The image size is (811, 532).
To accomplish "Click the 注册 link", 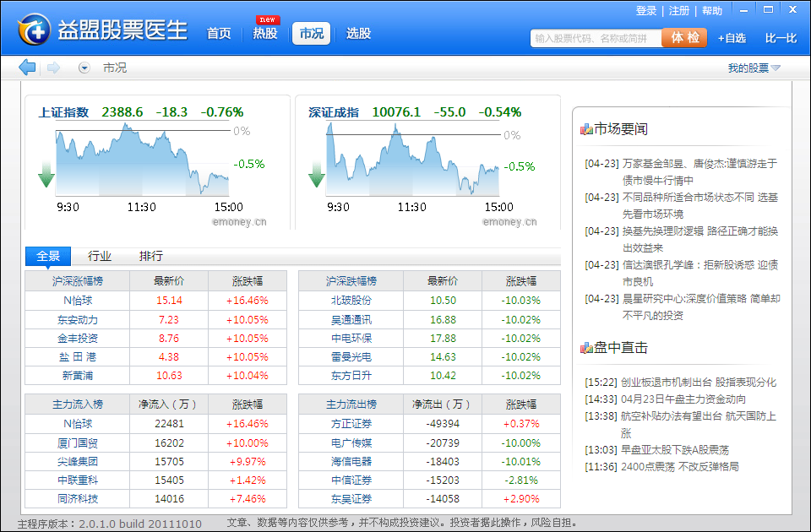I will (679, 11).
